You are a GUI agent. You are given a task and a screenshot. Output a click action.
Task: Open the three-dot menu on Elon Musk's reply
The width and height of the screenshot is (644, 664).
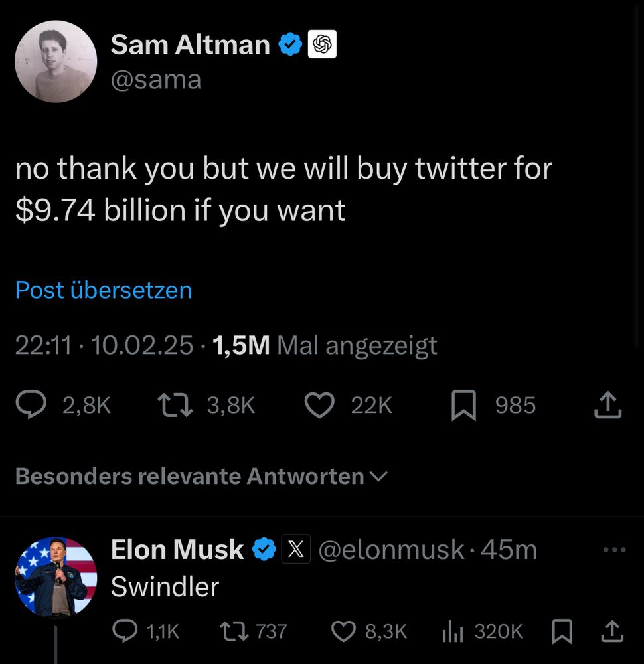614,550
